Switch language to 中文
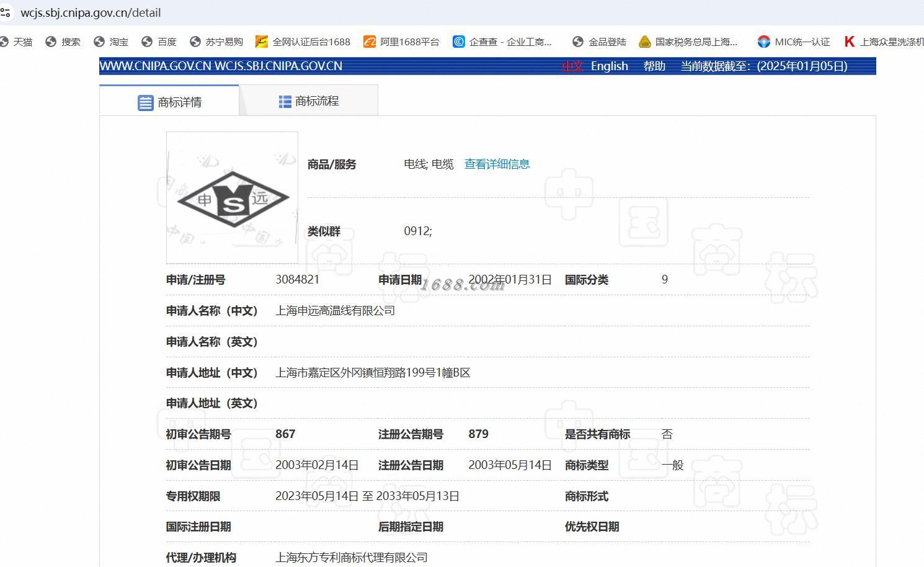This screenshot has height=567, width=924. (x=572, y=66)
